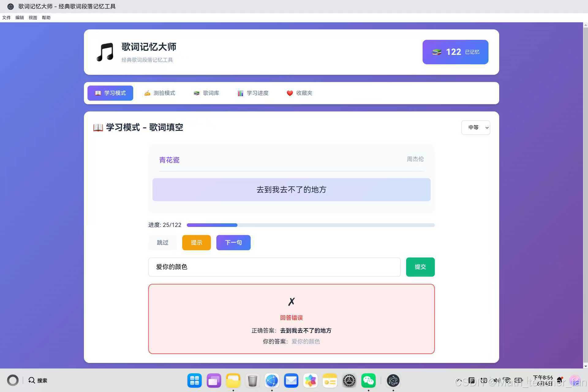
Task: Open the yellow notes app in dock
Action: (x=330, y=381)
